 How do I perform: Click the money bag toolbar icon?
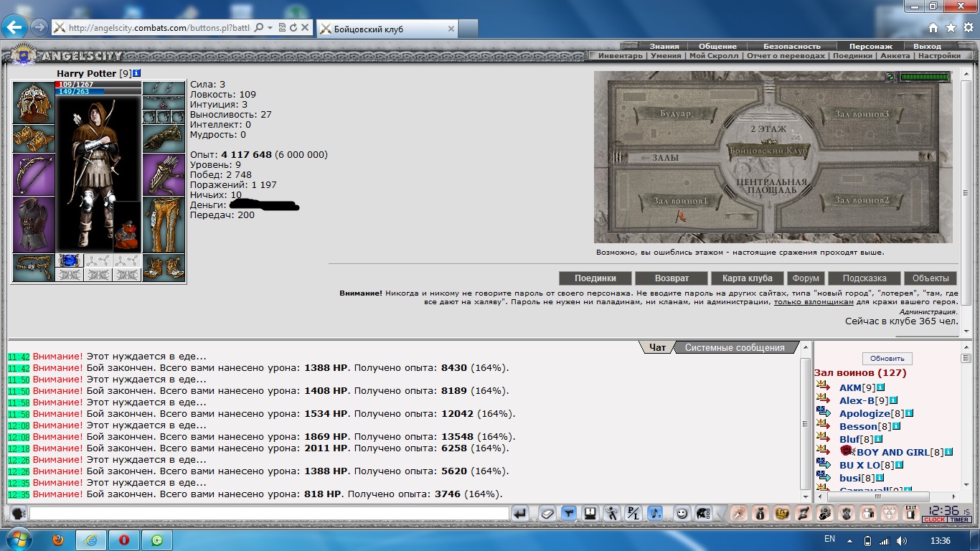point(760,513)
